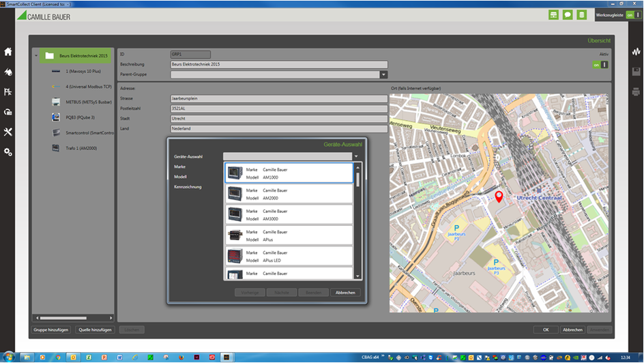644x363 pixels.
Task: Click the tools (wrench and screwdriver) sidebar icon
Action: tap(8, 132)
